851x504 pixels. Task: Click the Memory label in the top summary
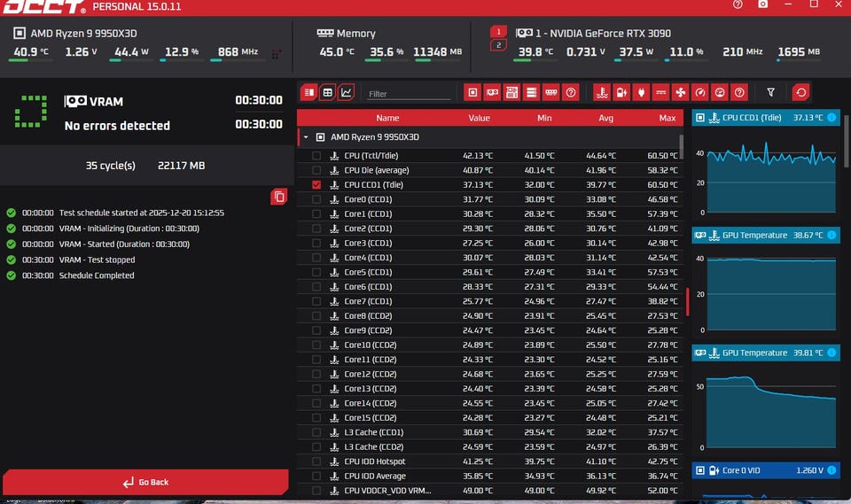click(x=356, y=33)
